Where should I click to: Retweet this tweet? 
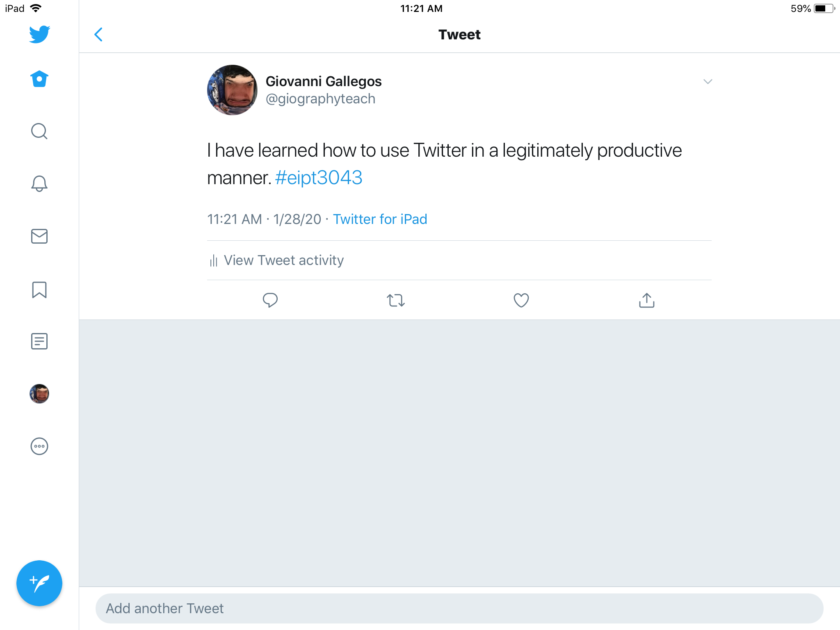pyautogui.click(x=396, y=300)
